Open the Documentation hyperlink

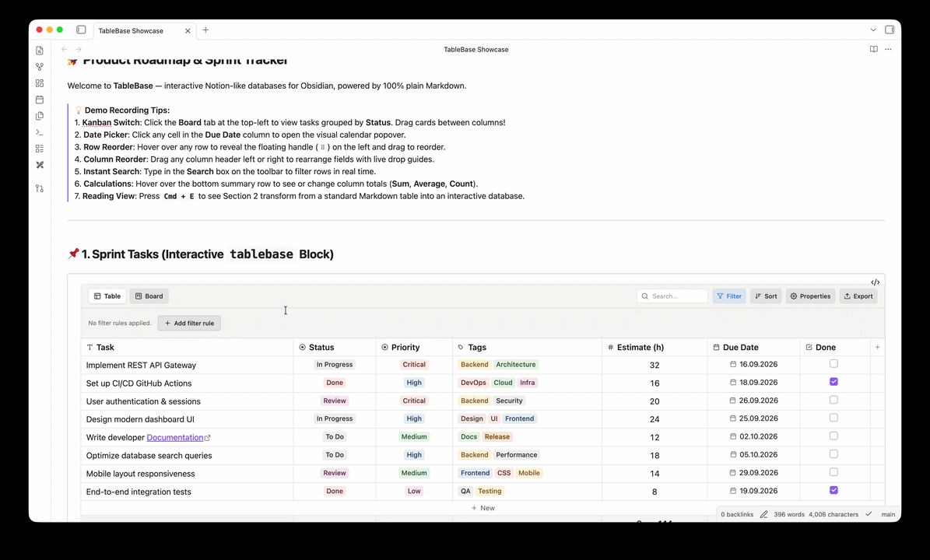(175, 437)
